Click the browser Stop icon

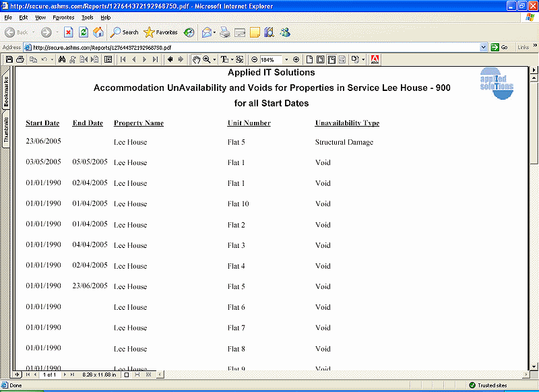(69, 32)
